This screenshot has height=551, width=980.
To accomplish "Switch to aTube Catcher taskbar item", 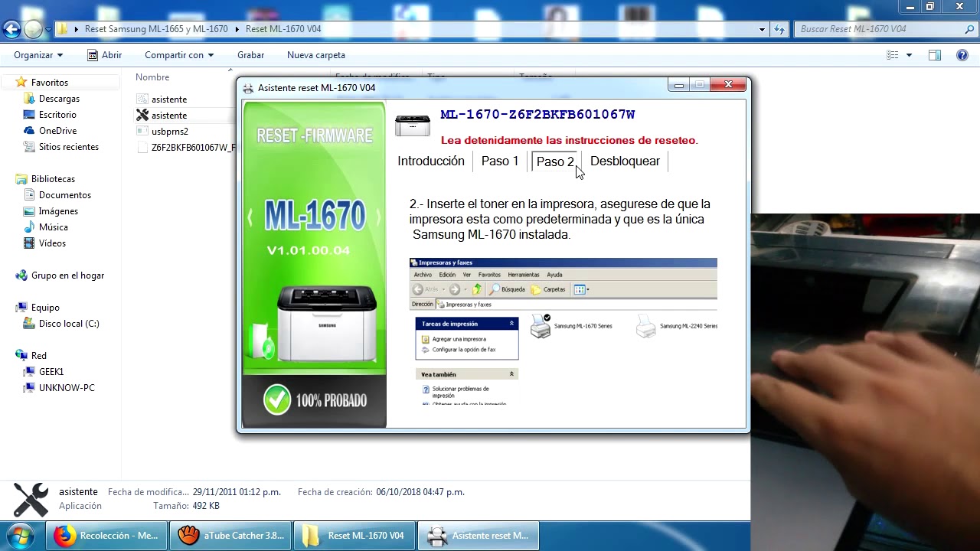I will pos(231,536).
